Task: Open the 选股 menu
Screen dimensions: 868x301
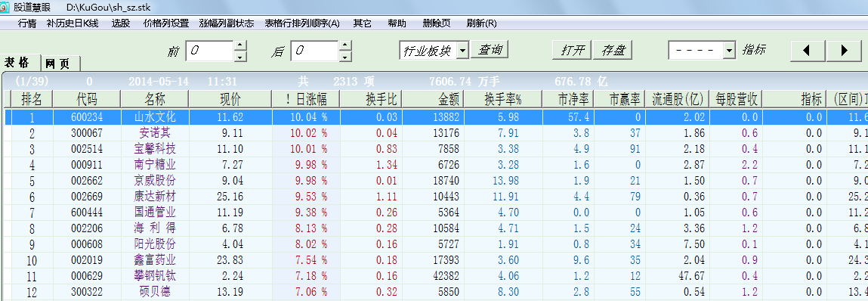Action: point(120,23)
